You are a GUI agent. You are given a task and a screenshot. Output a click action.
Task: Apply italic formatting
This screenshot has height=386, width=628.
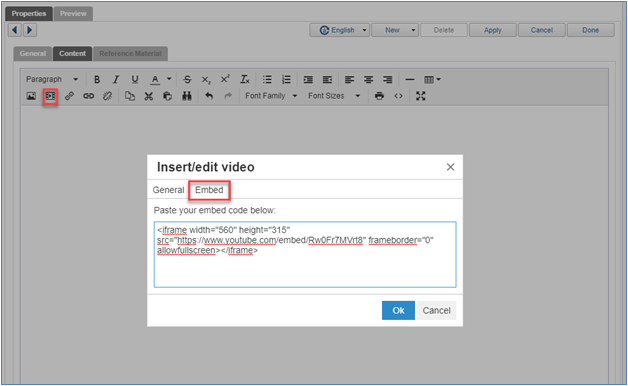click(116, 79)
